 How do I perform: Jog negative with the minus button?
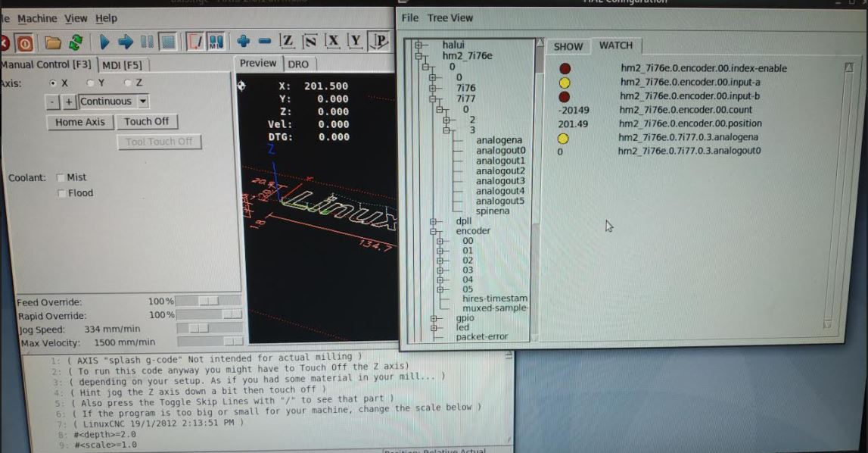52,102
